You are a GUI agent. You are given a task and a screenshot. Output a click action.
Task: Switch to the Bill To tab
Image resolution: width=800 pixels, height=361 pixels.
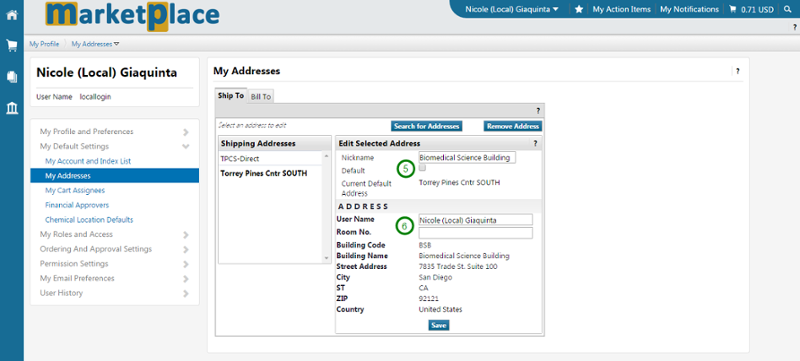(x=261, y=97)
